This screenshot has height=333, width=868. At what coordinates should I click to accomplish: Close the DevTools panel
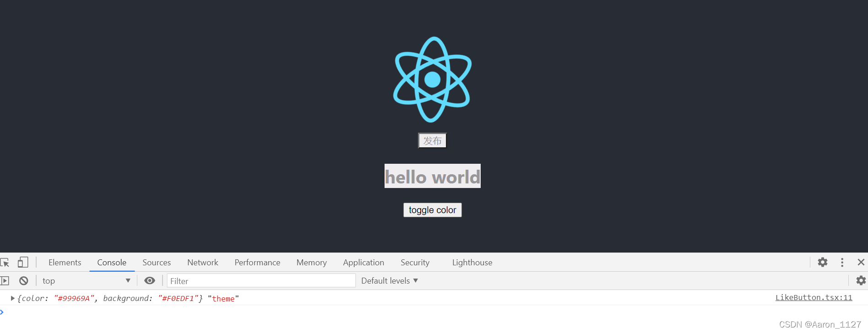coord(861,262)
